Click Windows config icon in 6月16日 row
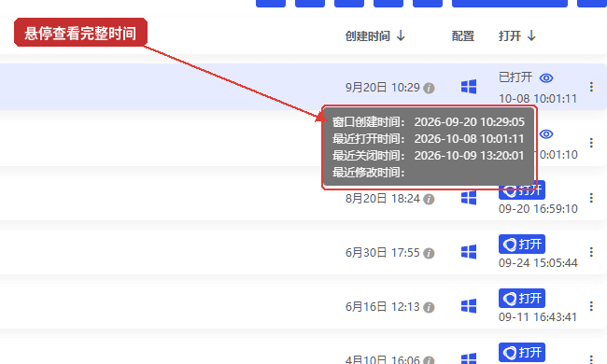Image resolution: width=607 pixels, height=364 pixels. [469, 306]
